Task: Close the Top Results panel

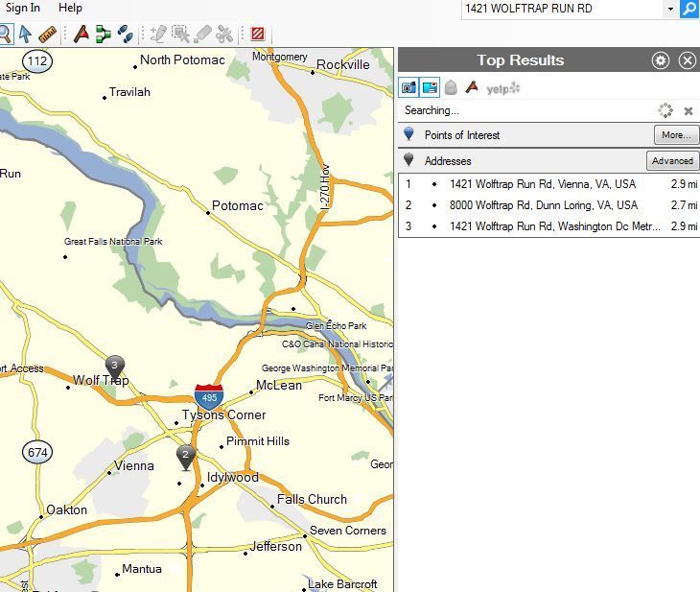Action: [x=687, y=60]
